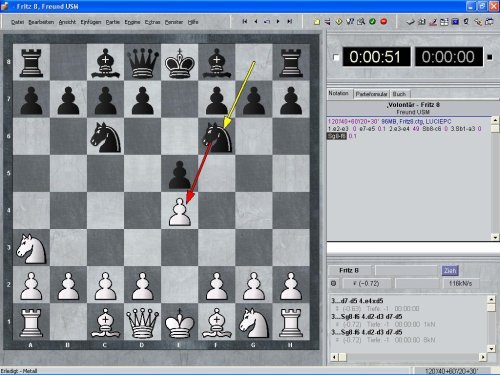
Task: Click the toolbar icon just left of the red pencil chart icon
Action: tap(422, 22)
